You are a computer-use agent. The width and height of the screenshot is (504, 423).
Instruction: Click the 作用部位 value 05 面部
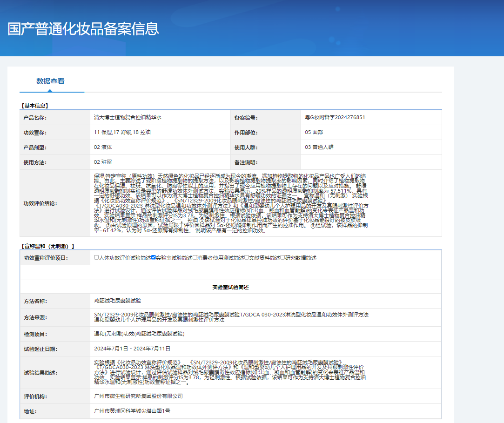point(314,132)
